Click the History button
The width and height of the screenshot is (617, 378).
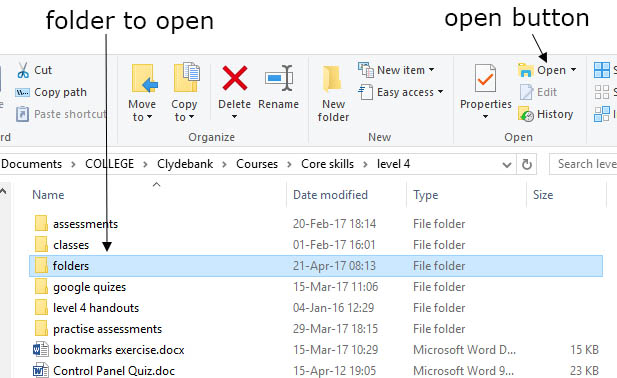click(545, 114)
